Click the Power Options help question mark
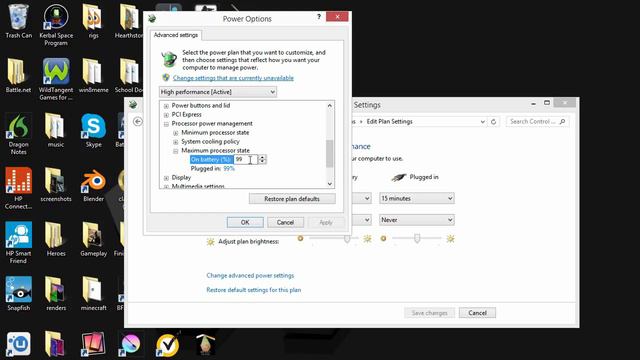The width and height of the screenshot is (640, 360). [319, 17]
